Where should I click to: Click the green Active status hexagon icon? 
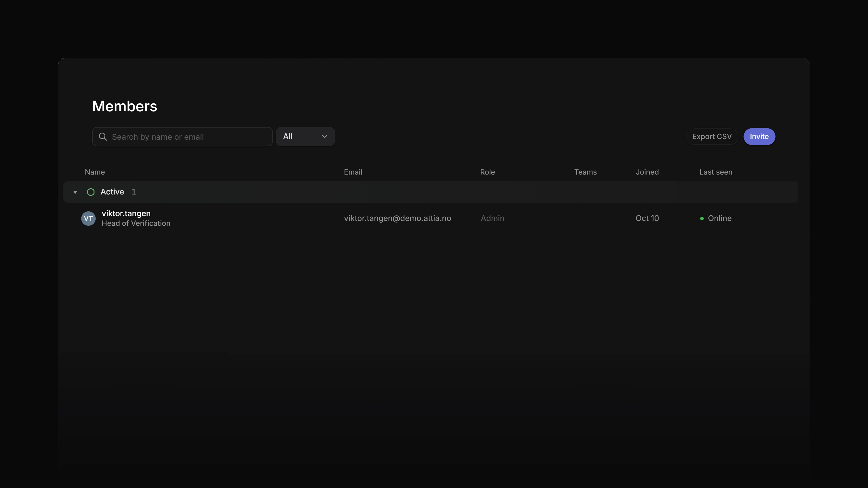tap(91, 192)
